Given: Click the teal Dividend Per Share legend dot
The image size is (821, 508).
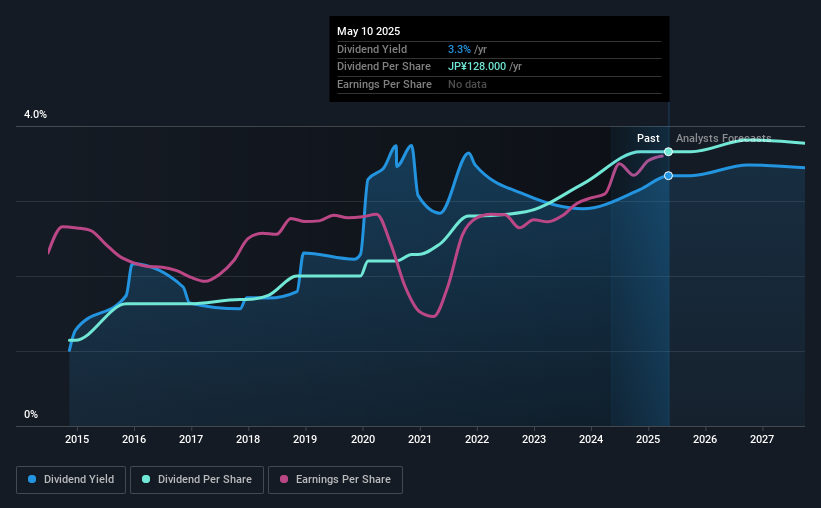Looking at the screenshot, I should (146, 479).
